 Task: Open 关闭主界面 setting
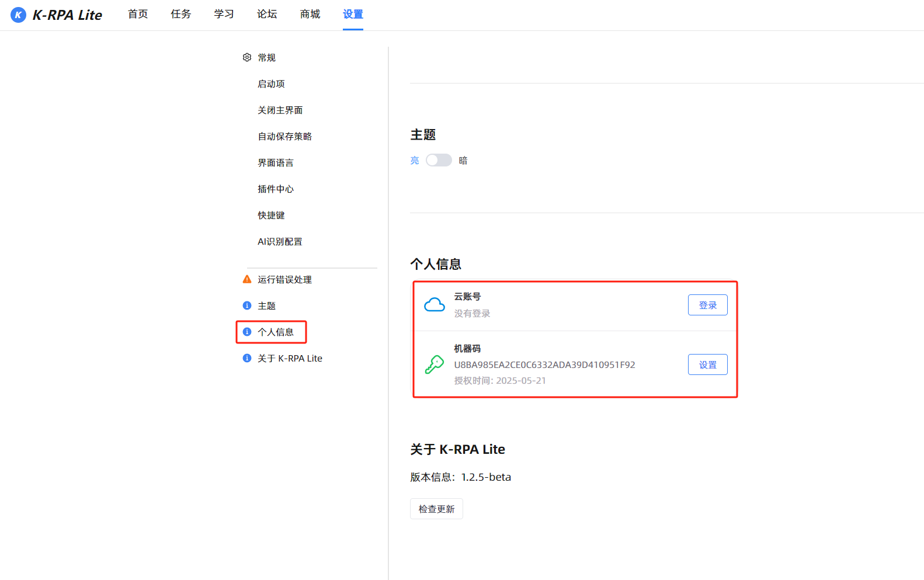tap(280, 110)
